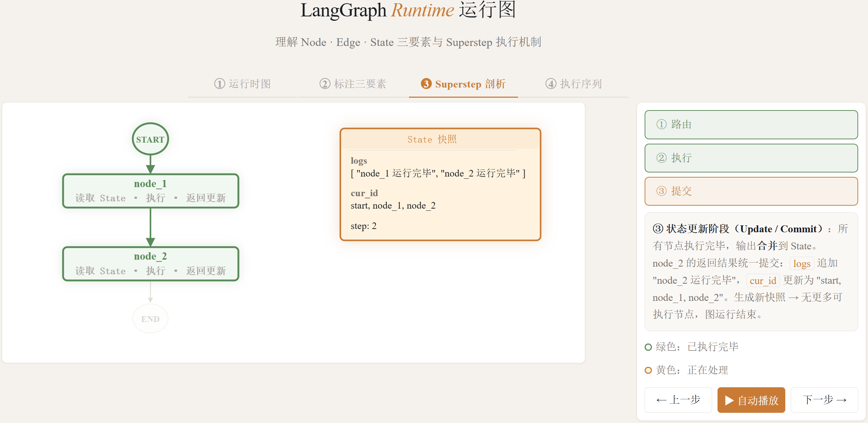Select the 路由 step
The image size is (868, 423).
pyautogui.click(x=751, y=124)
